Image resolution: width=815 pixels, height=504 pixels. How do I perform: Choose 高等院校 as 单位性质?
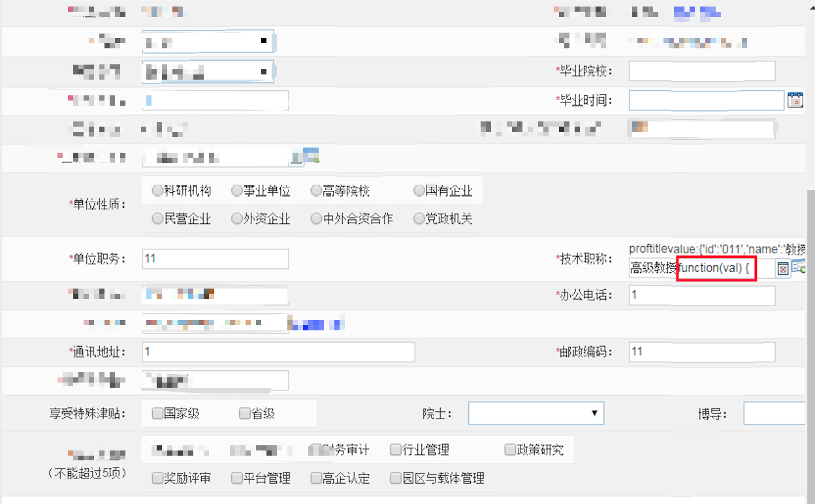pos(316,191)
